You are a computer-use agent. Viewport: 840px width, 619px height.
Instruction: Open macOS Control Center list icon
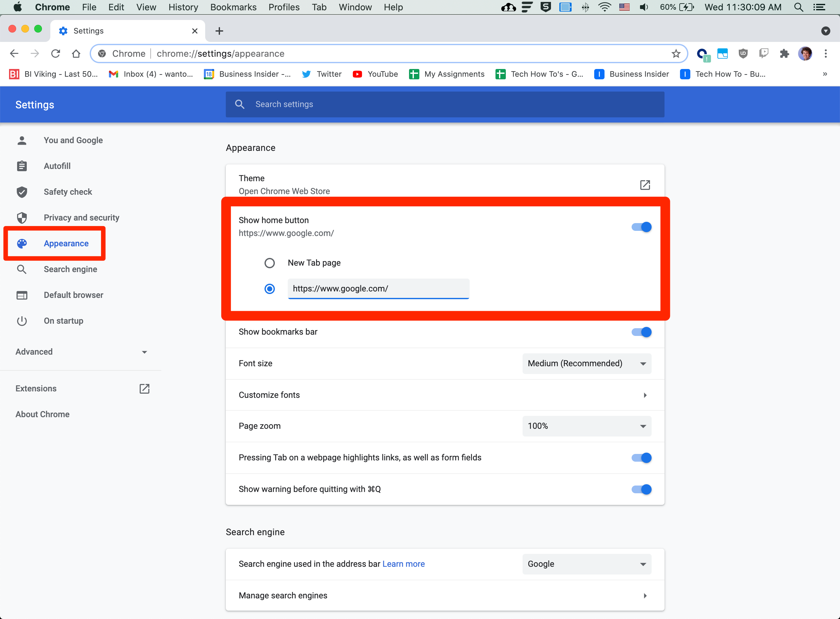[819, 7]
